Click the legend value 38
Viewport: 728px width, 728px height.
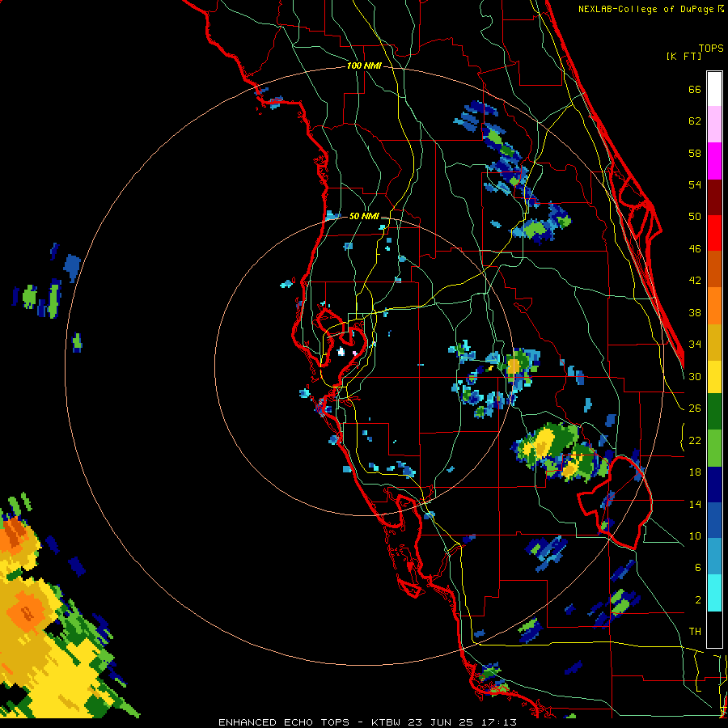pos(695,312)
